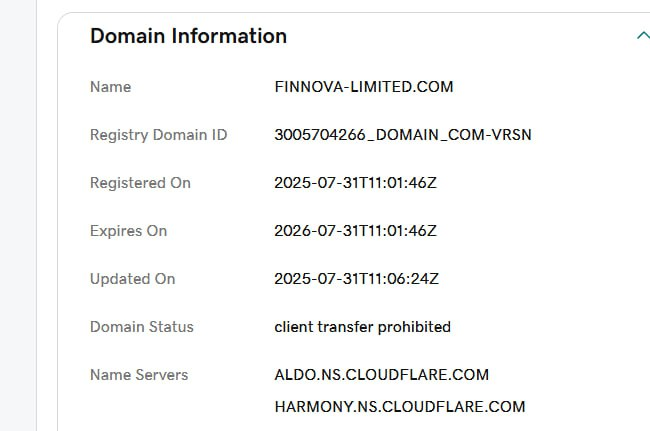Select the client transfer prohibited status text
This screenshot has height=431, width=650.
pyautogui.click(x=362, y=327)
